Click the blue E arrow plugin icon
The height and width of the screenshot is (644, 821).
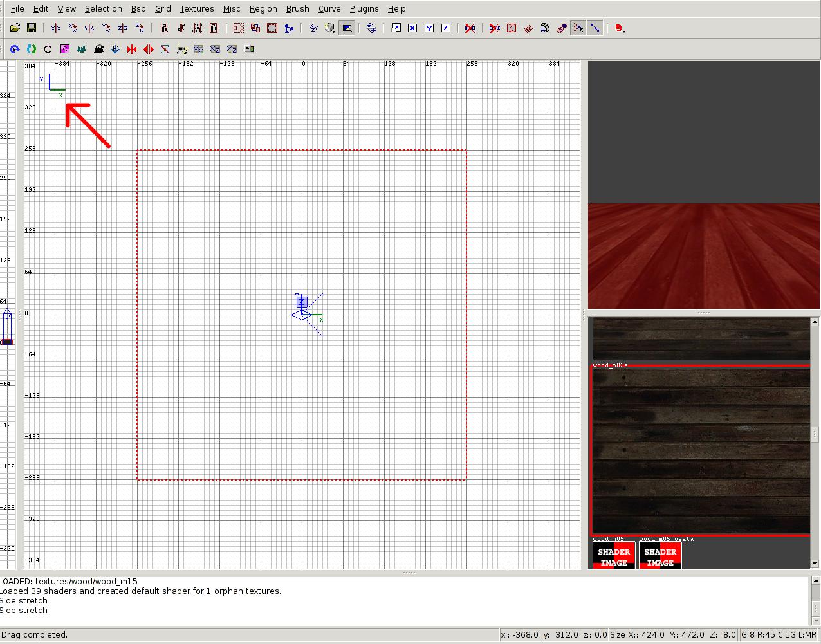[x=15, y=49]
